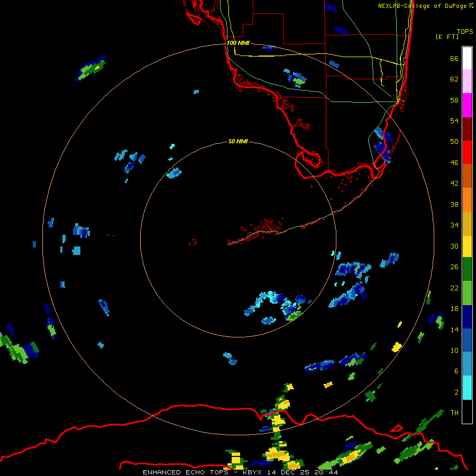476x476 pixels.
Task: Select the dark green legend block
Action: pyautogui.click(x=467, y=269)
